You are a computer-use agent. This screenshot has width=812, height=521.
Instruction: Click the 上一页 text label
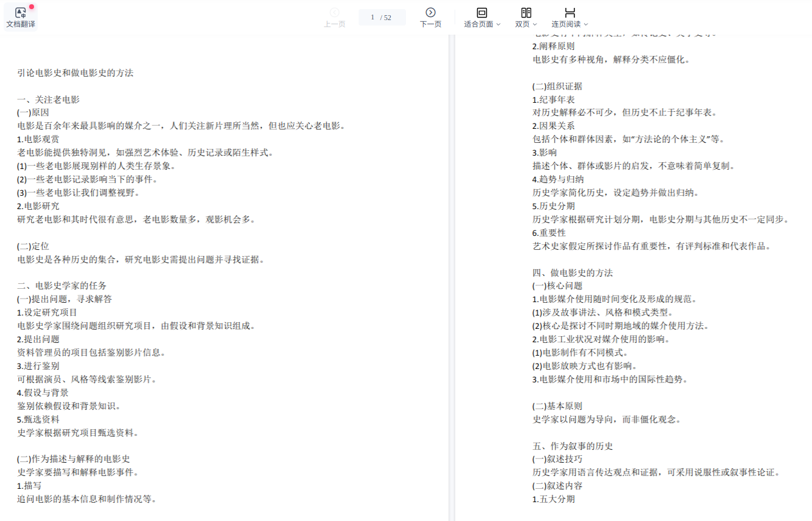click(x=334, y=24)
